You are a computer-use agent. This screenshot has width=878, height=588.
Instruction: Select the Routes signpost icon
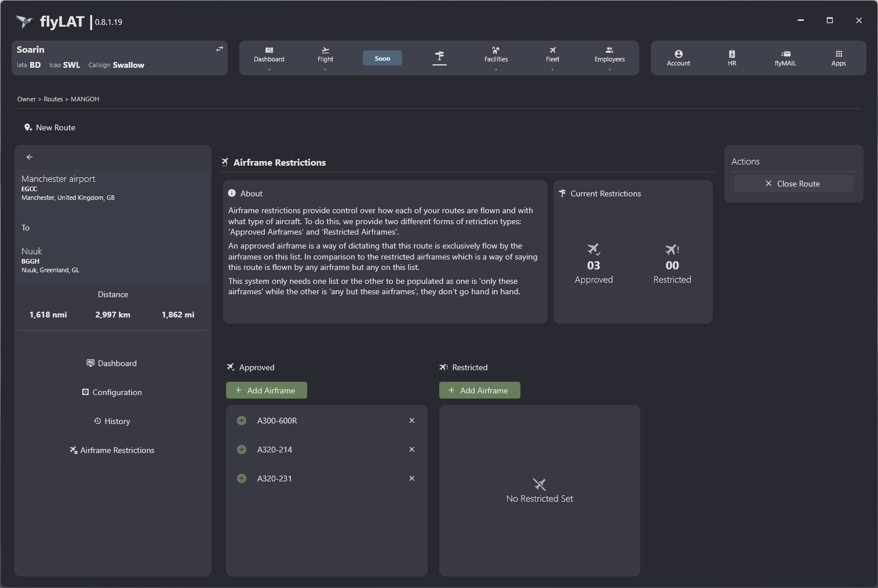click(439, 56)
